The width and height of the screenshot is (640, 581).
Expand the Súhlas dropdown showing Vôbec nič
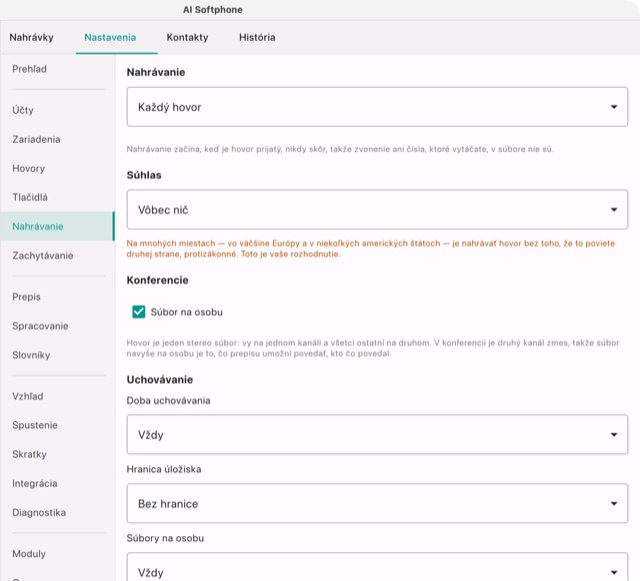(x=377, y=209)
